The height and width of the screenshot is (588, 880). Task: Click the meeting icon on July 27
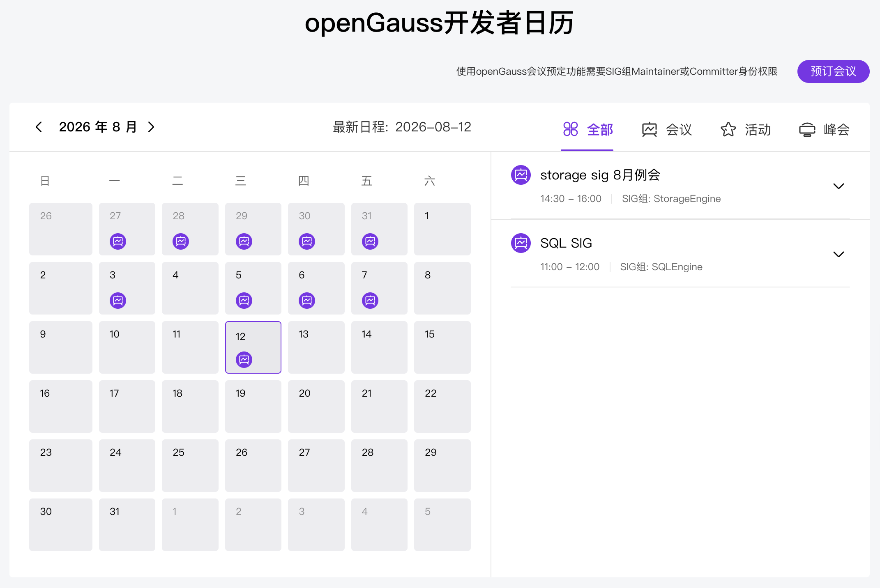pyautogui.click(x=118, y=241)
